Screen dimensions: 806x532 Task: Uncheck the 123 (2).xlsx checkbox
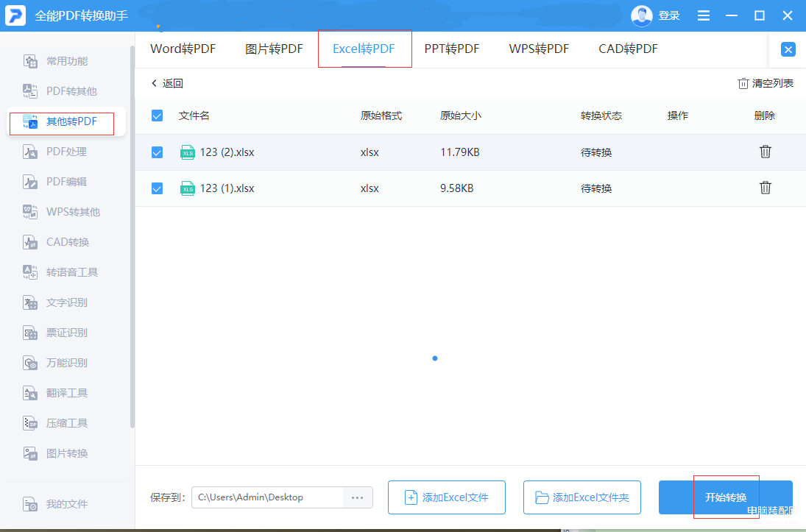coord(158,152)
